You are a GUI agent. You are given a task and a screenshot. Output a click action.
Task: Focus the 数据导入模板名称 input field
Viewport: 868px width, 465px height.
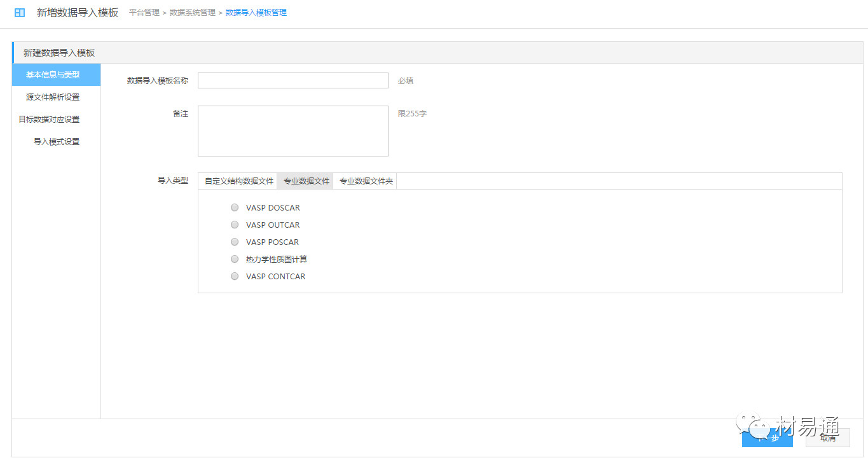pos(293,81)
